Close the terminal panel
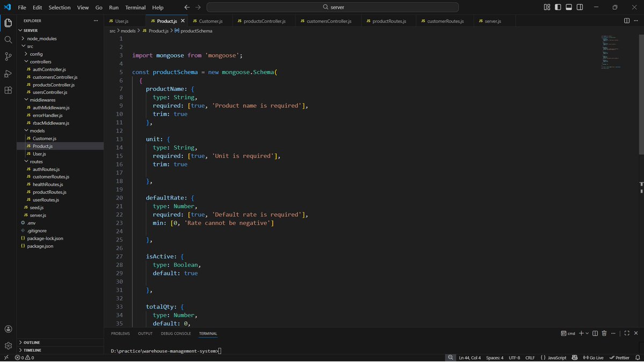This screenshot has height=362, width=644. click(636, 333)
